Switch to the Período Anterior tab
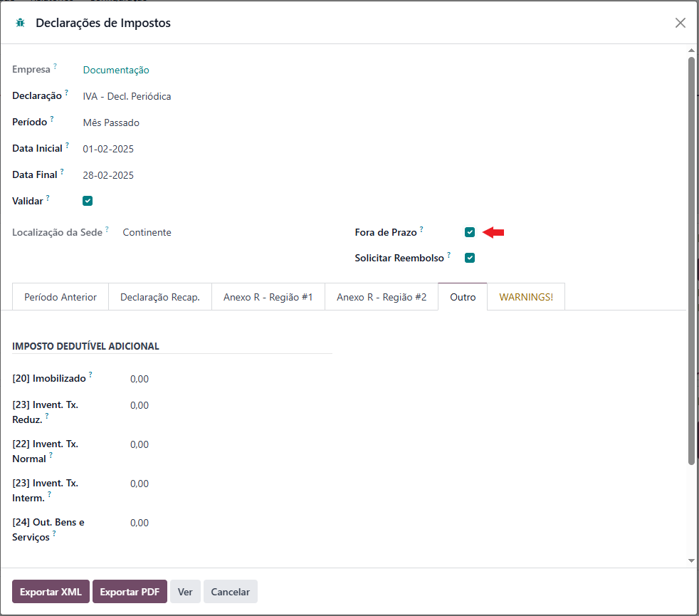 [61, 297]
